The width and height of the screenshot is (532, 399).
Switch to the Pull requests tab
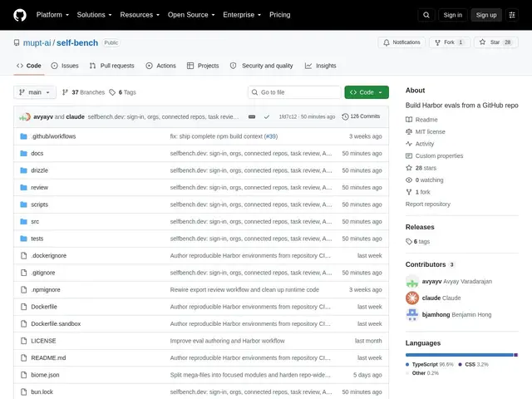[111, 66]
